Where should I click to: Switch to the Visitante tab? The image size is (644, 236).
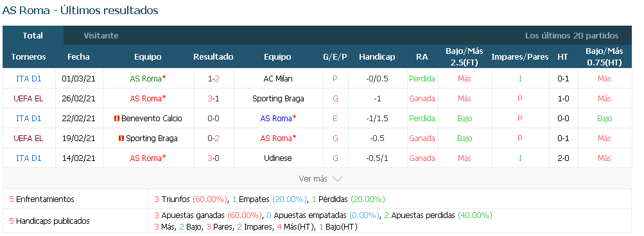click(x=101, y=36)
